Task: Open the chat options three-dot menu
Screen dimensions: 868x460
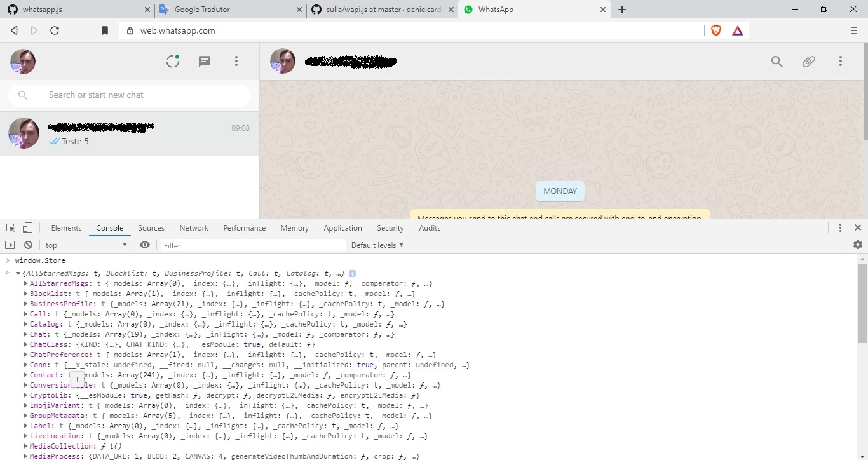Action: tap(840, 61)
